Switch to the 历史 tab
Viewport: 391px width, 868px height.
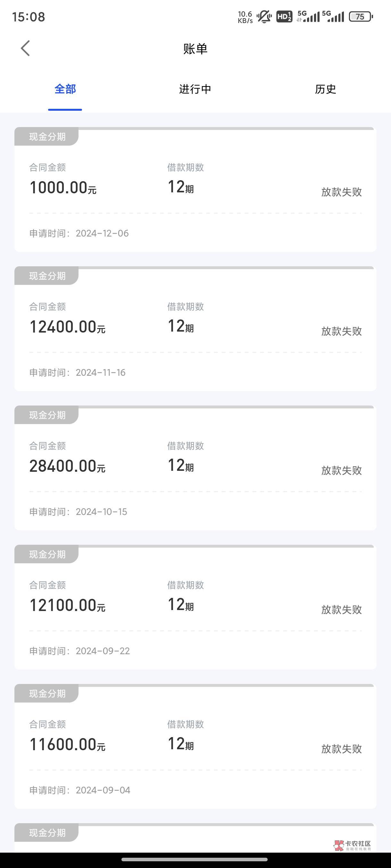(x=325, y=89)
